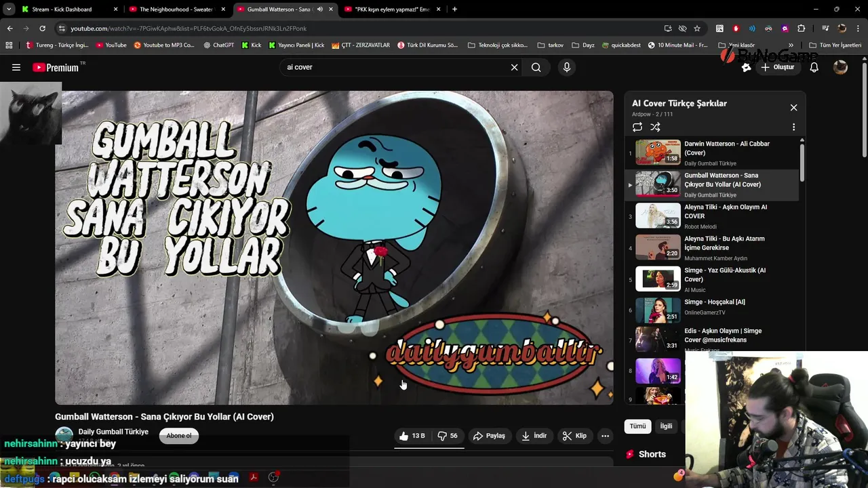Open the Daily Gumball Türkiye channel link
868x488 pixels.
coord(113,432)
